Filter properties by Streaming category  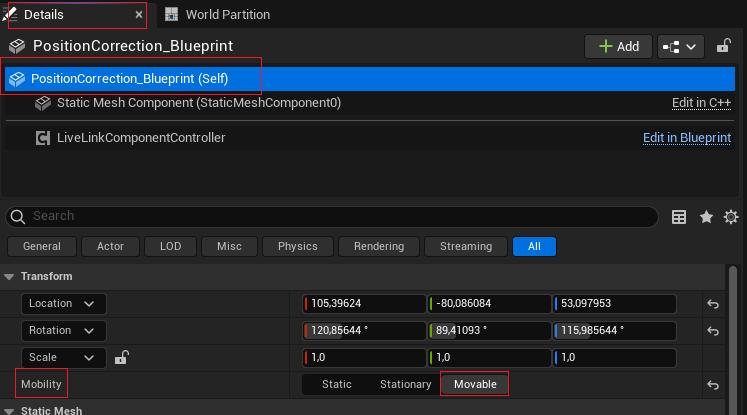(466, 246)
